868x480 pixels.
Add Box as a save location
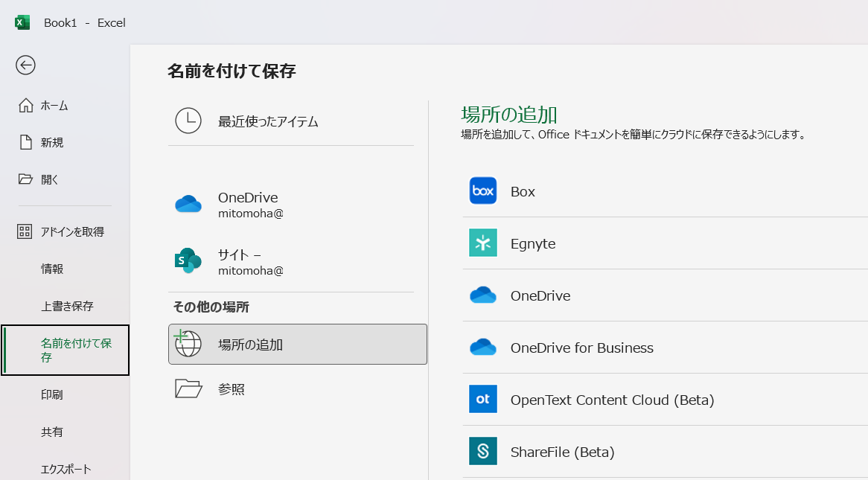[665, 191]
